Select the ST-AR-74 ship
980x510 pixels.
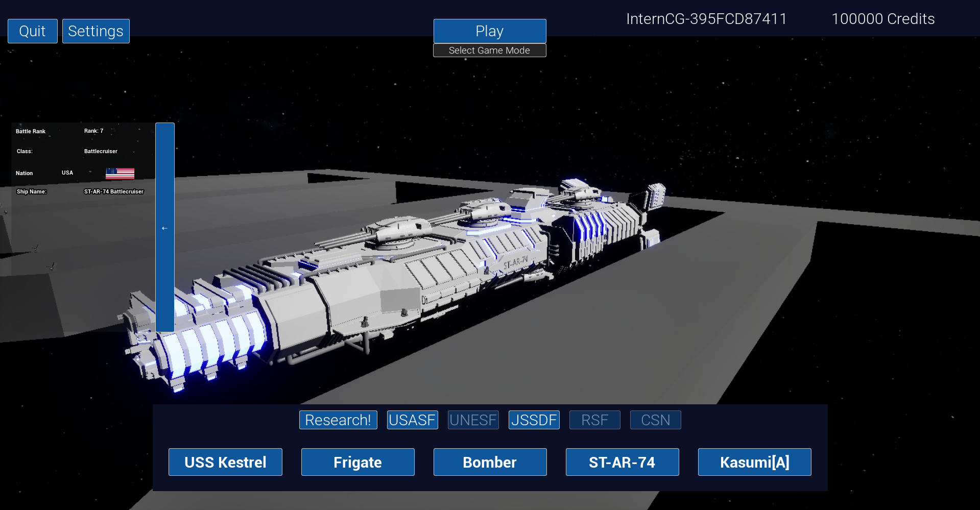point(623,462)
